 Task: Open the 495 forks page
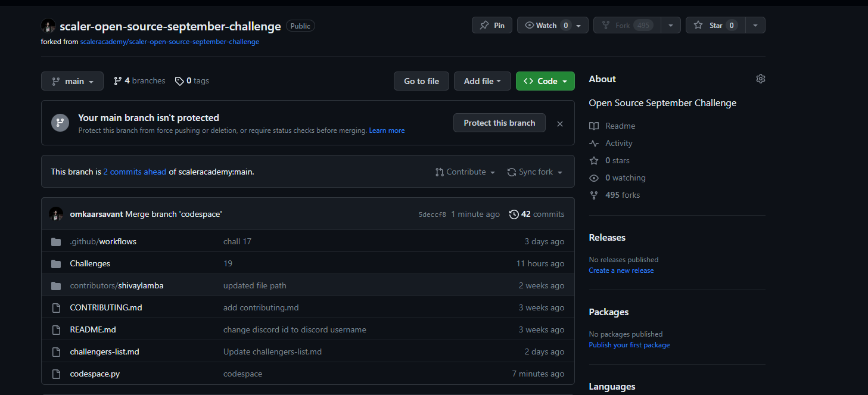(621, 195)
